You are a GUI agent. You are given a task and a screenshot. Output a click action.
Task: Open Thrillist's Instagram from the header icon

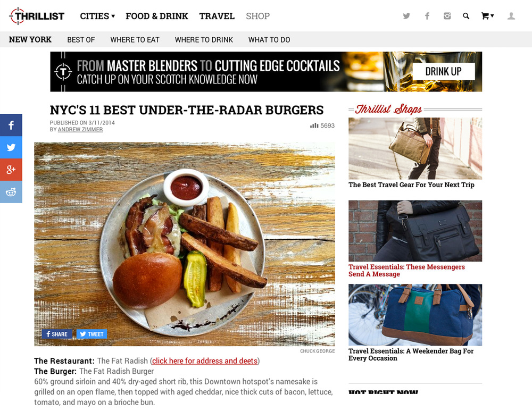[x=447, y=16]
